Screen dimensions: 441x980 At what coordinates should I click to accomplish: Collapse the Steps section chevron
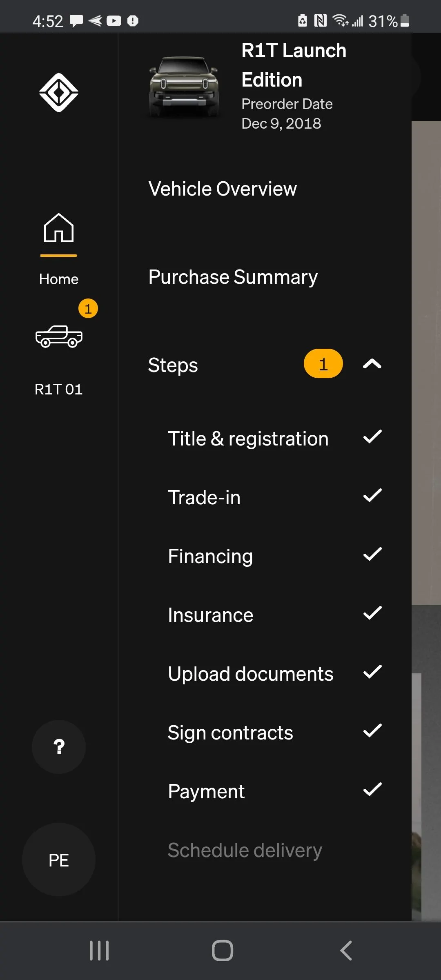[x=372, y=363]
